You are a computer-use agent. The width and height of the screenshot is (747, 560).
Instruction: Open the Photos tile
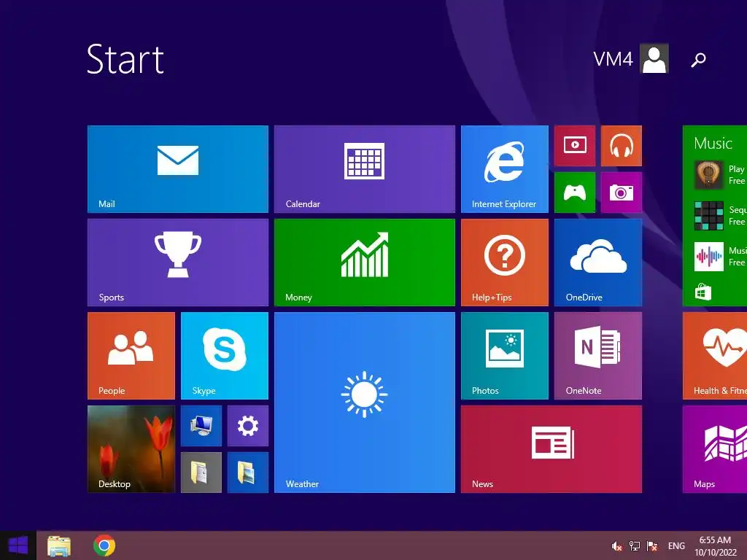coord(505,356)
